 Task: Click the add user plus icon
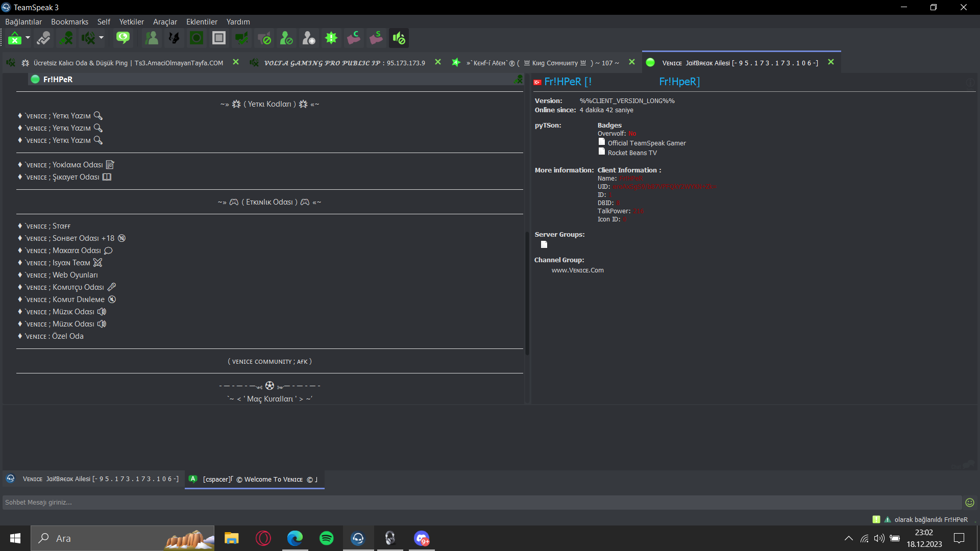309,38
